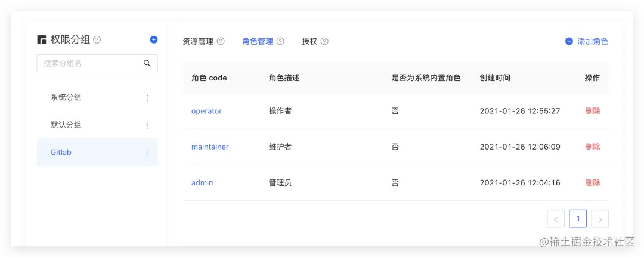
Task: Select the Gitlab group
Action: coord(97,152)
